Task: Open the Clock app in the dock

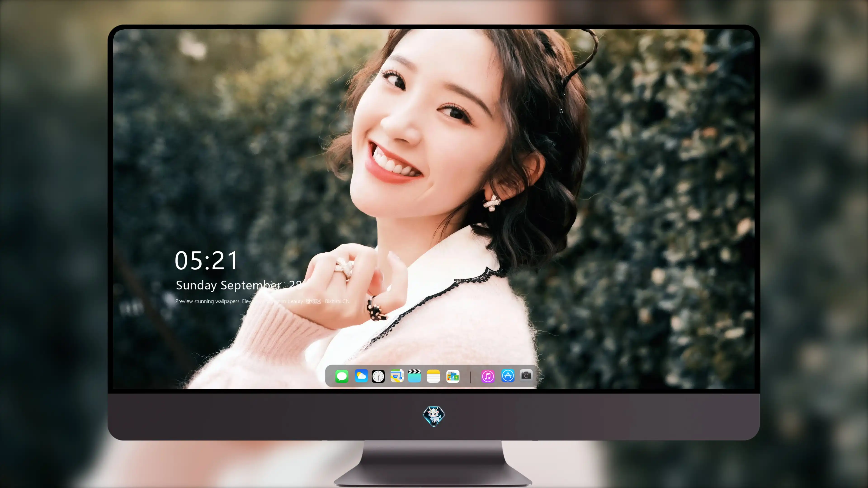Action: (378, 376)
